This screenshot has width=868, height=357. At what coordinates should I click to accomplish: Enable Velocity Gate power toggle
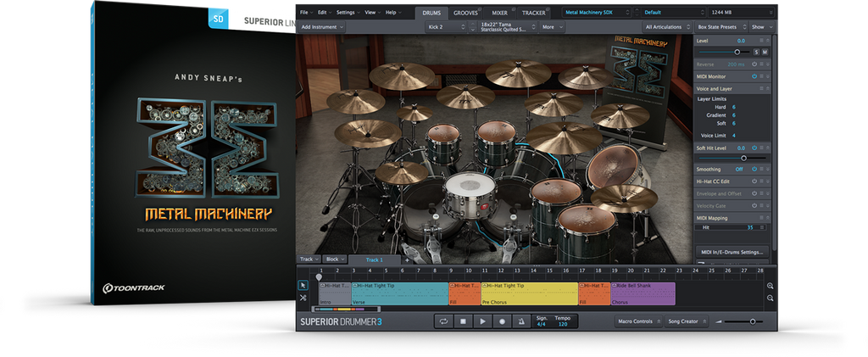(754, 206)
